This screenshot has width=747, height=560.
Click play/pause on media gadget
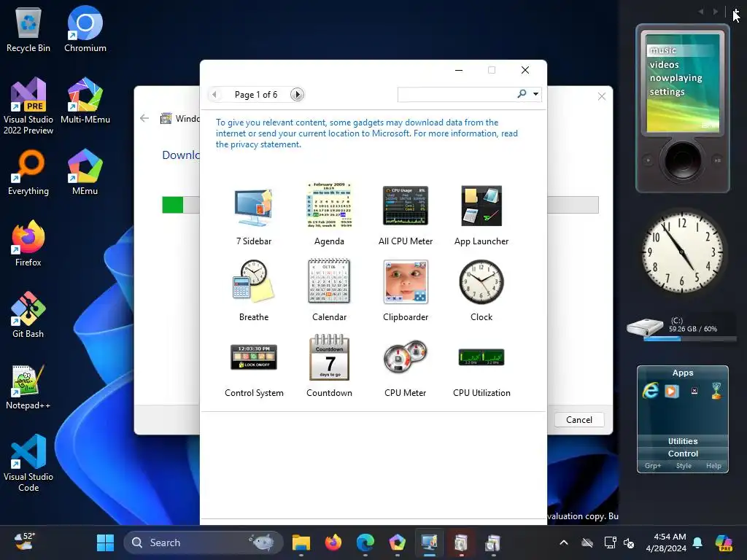click(717, 160)
